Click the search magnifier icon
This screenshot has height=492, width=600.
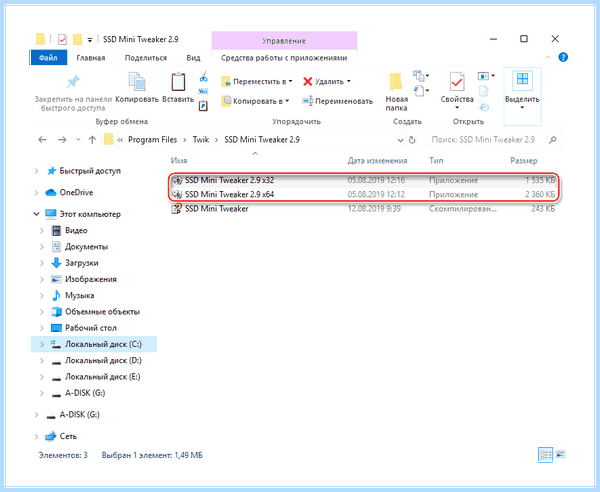coord(553,140)
